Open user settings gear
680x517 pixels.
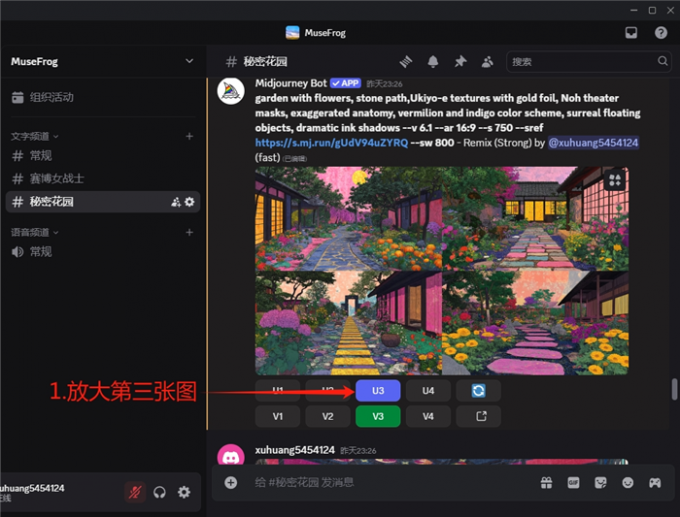point(184,492)
